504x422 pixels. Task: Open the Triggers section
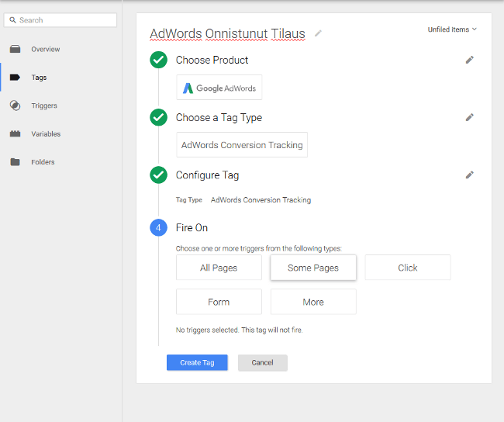pos(44,105)
